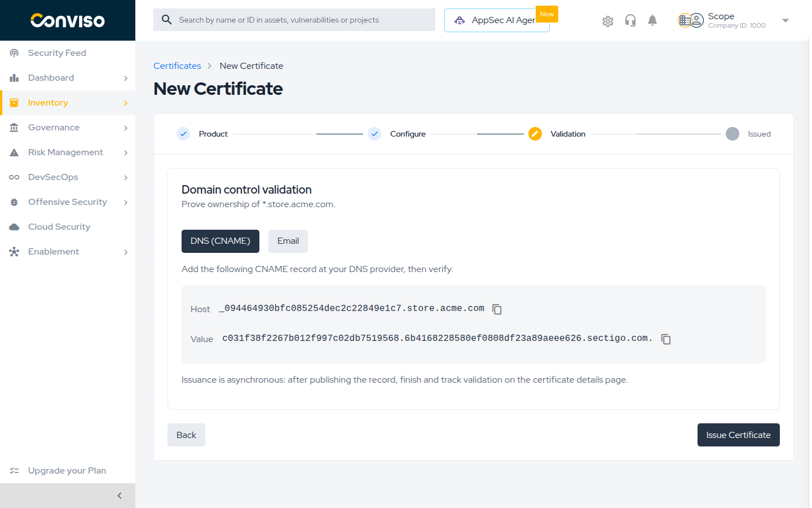Collapse the sidebar with the arrow

click(x=120, y=496)
